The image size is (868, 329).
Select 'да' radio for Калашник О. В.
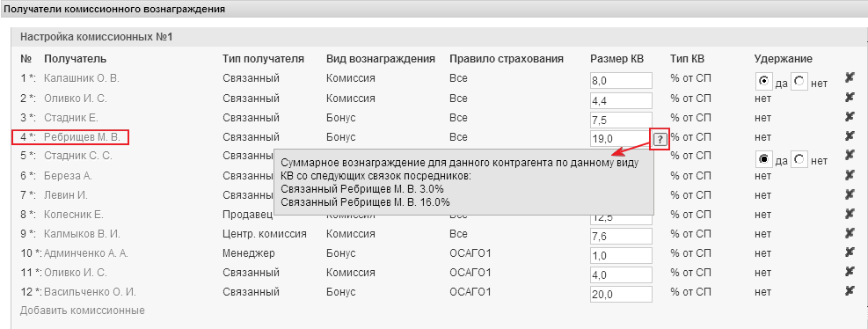pyautogui.click(x=764, y=82)
